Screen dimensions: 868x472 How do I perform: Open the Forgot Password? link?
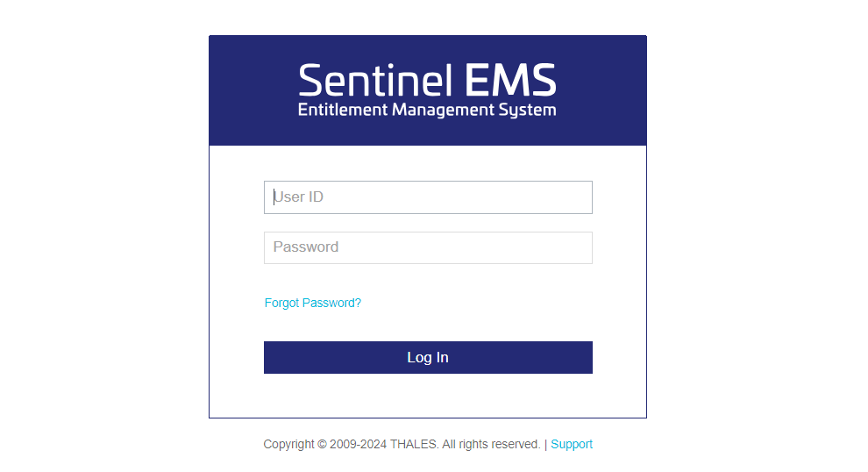313,303
